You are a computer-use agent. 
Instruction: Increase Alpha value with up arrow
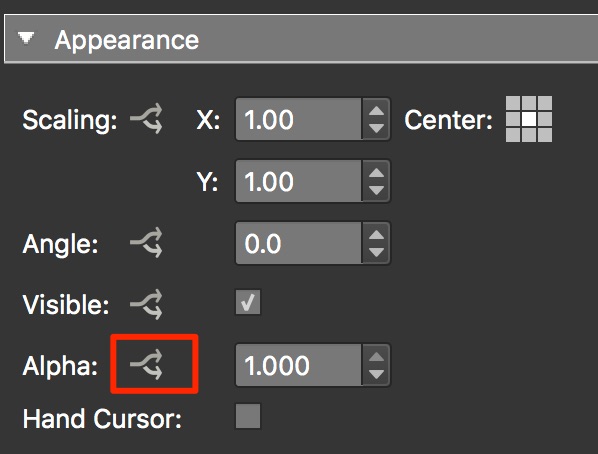tap(376, 357)
